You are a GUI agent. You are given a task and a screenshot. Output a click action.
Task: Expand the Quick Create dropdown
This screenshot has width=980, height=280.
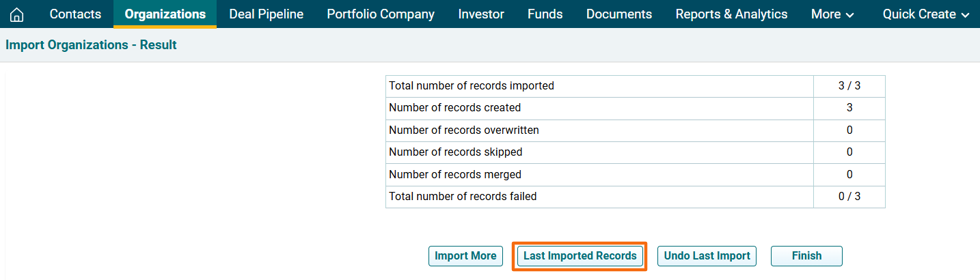(925, 14)
